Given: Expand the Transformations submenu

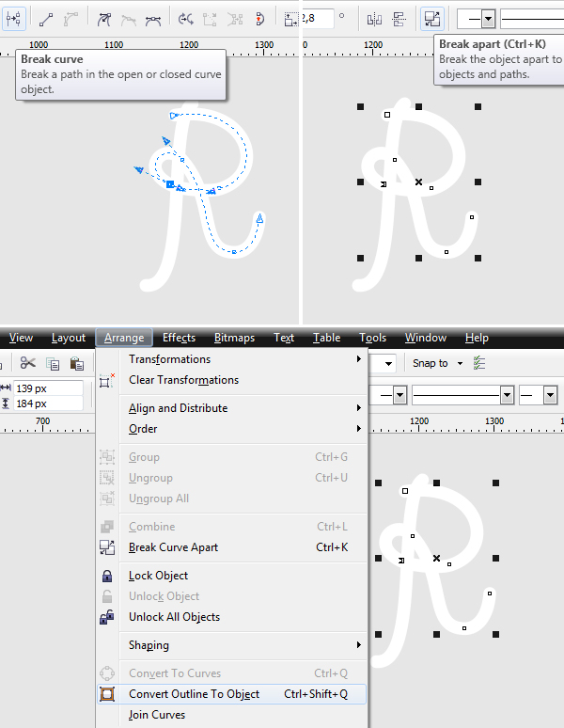Looking at the screenshot, I should pyautogui.click(x=232, y=359).
